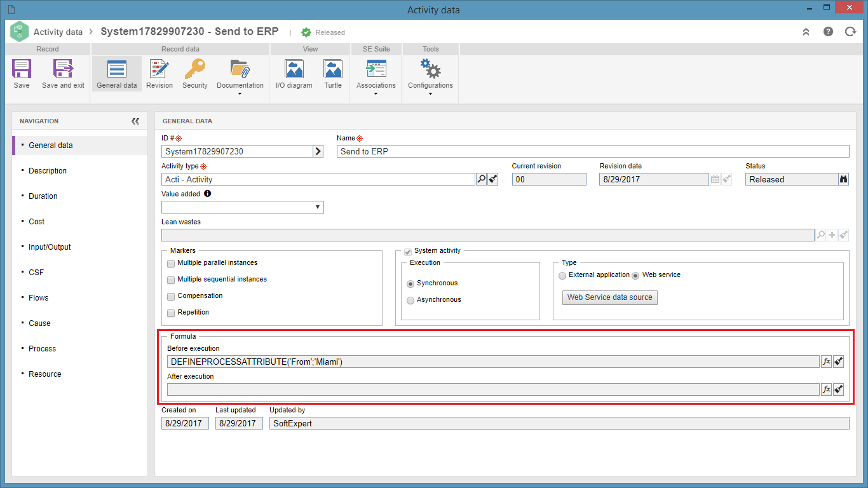Click Web Service data source button

click(x=610, y=297)
